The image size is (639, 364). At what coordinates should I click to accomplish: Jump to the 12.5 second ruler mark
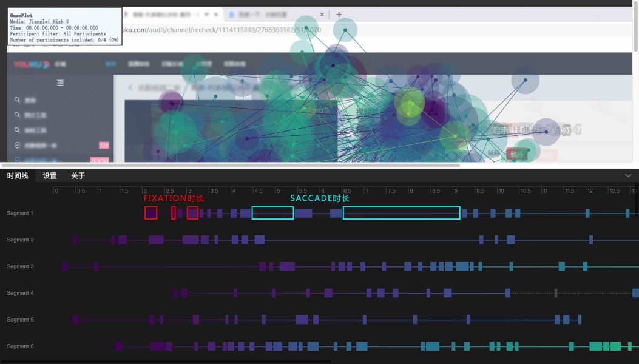pyautogui.click(x=614, y=190)
